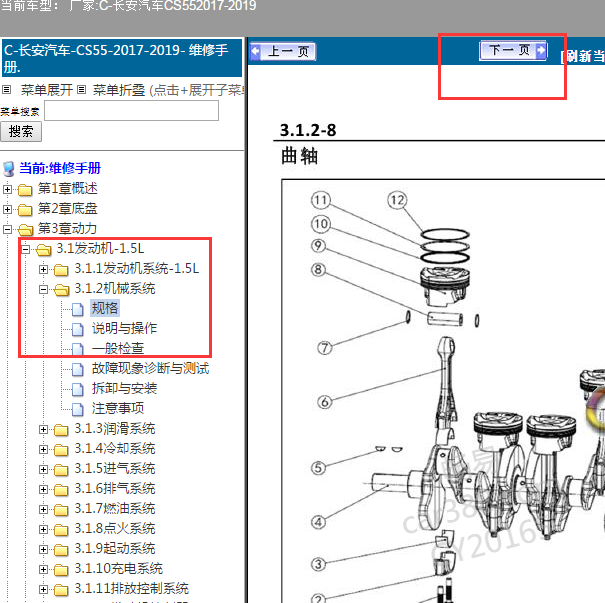Click folder icon of 3.1.9起动系统
The height and width of the screenshot is (603, 605).
(x=61, y=550)
